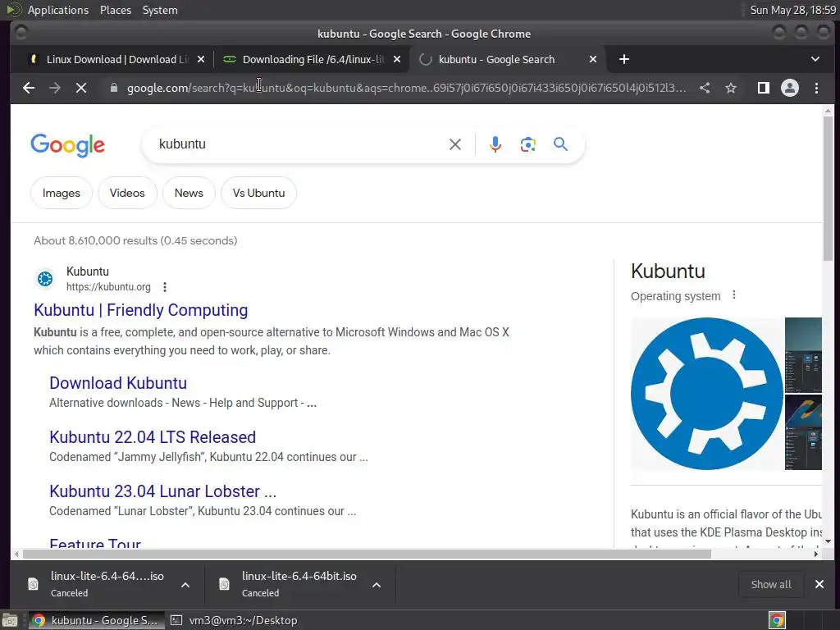
Task: Open Chrome three-dot menu
Action: tap(816, 88)
